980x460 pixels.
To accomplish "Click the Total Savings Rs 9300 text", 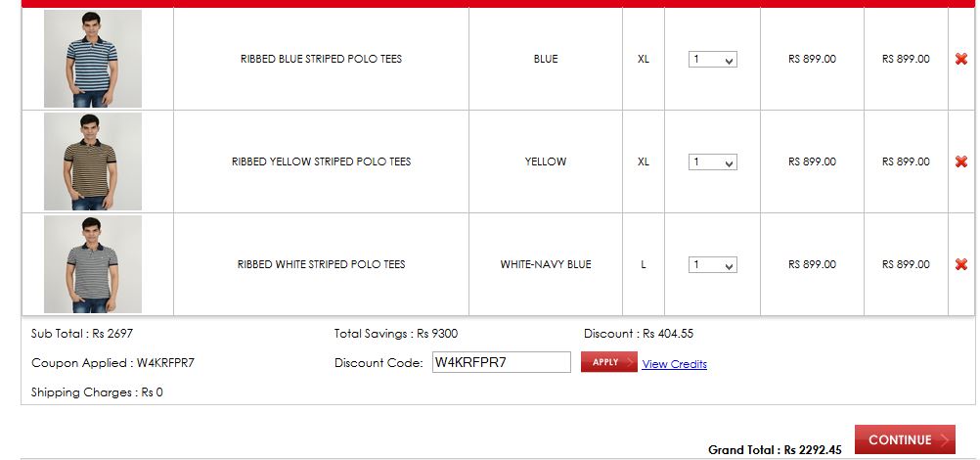I will (395, 334).
